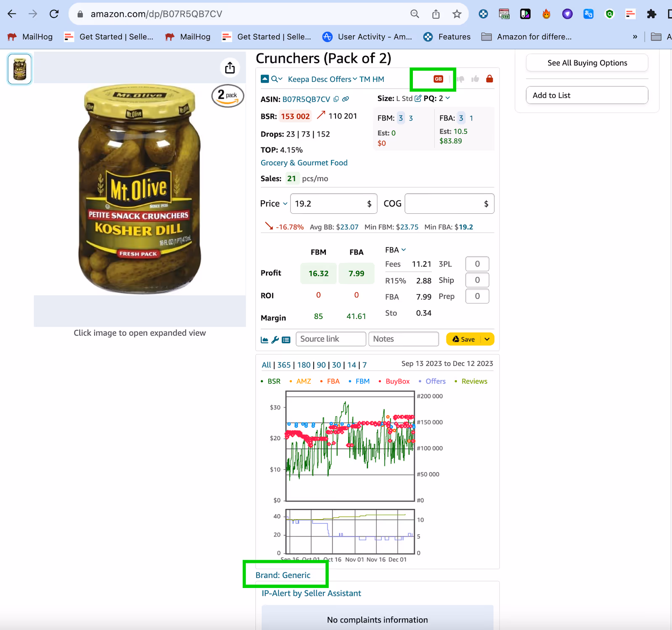Open the Hola flame extension icon
Screen dimensions: 672x630
[546, 14]
